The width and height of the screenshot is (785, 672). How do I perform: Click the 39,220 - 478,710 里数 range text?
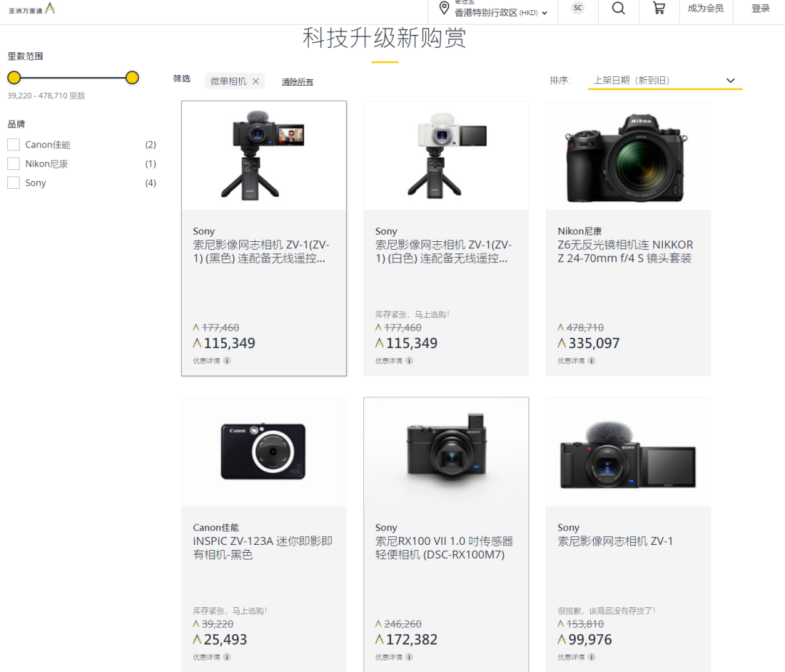coord(46,96)
